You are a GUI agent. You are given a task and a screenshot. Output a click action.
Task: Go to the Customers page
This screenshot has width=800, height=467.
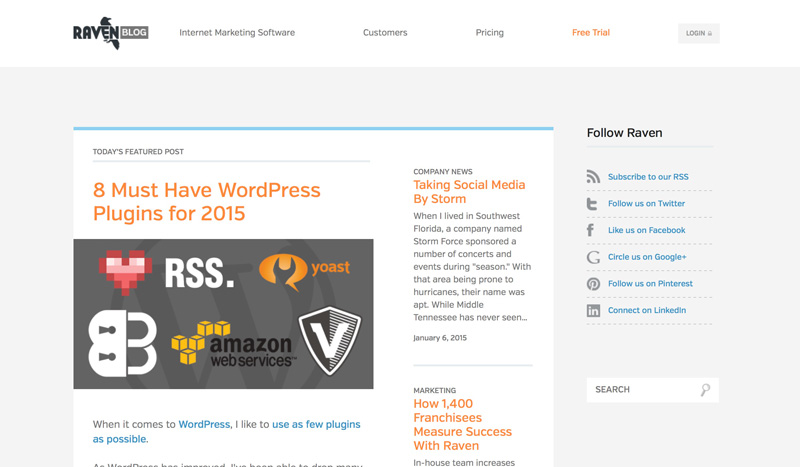click(x=385, y=33)
